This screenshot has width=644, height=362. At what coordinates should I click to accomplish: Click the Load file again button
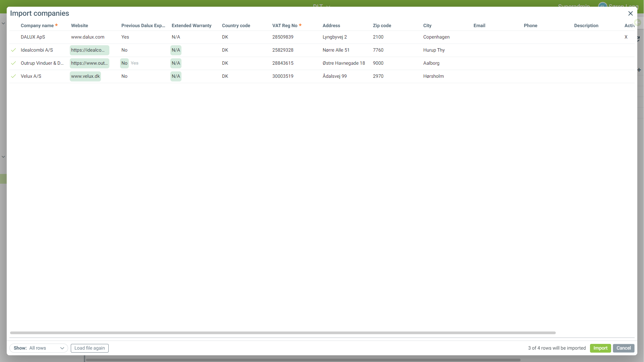(90, 348)
